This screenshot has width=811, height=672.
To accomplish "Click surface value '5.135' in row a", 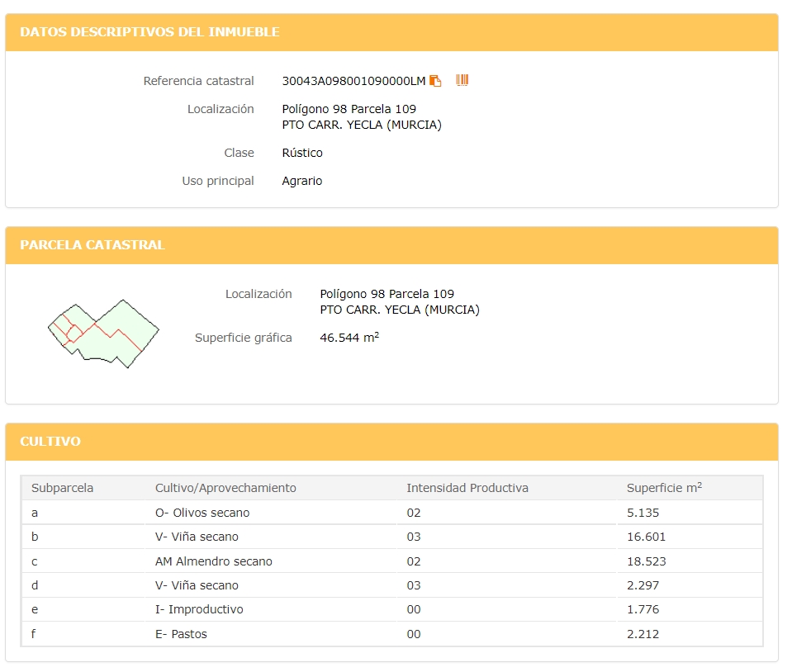I will pyautogui.click(x=643, y=513).
